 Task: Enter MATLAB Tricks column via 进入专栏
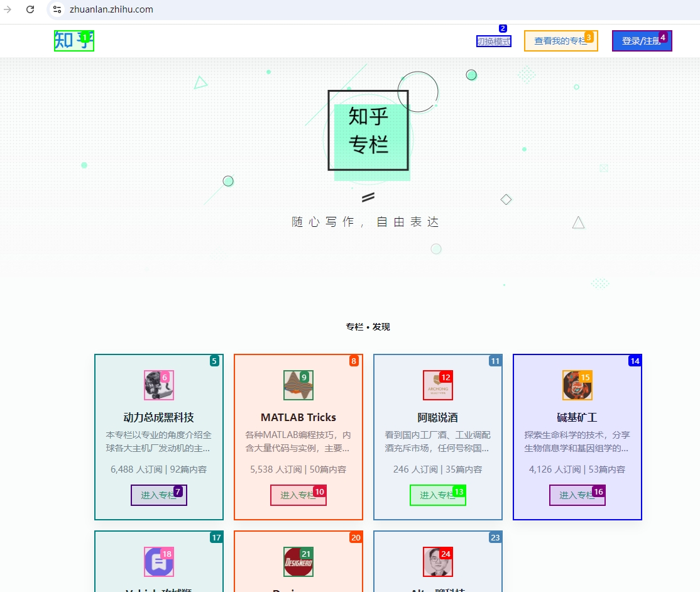click(298, 495)
